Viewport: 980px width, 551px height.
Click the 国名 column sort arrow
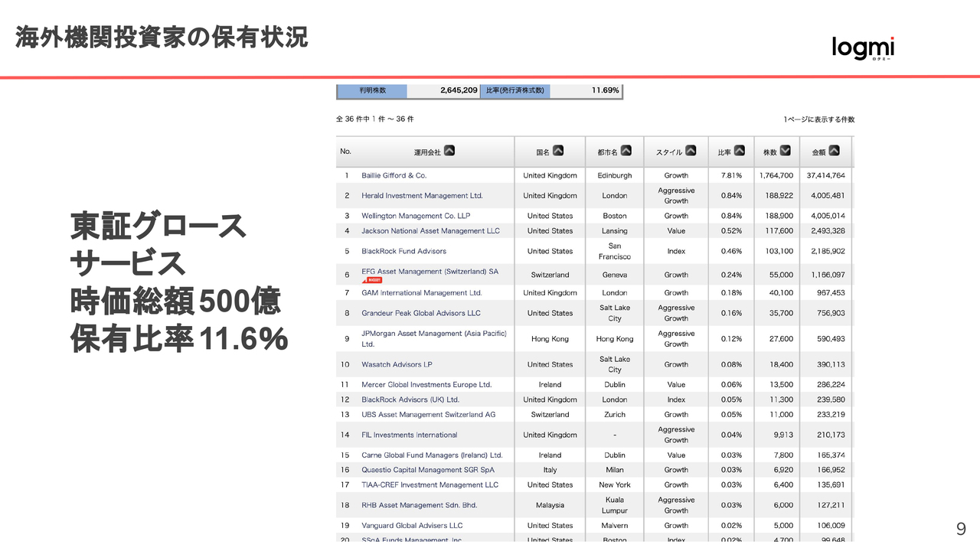pos(558,152)
